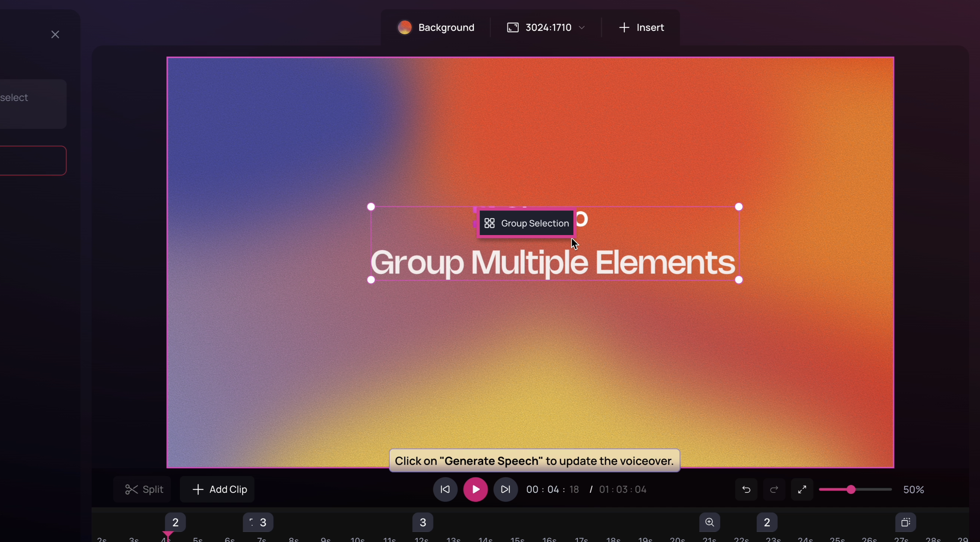Screen dimensions: 980x542
Task: Adjust the zoom slider handle
Action: pos(851,489)
